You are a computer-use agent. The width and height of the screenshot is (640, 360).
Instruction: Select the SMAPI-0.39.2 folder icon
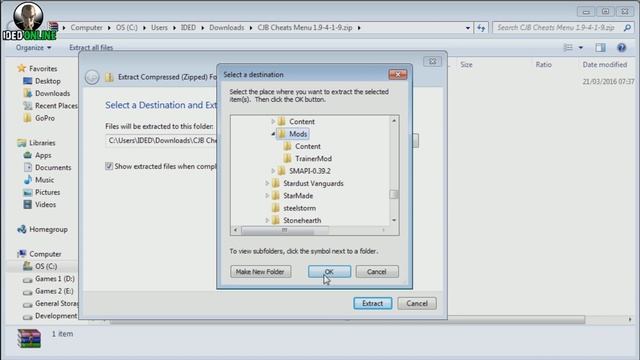coord(281,171)
